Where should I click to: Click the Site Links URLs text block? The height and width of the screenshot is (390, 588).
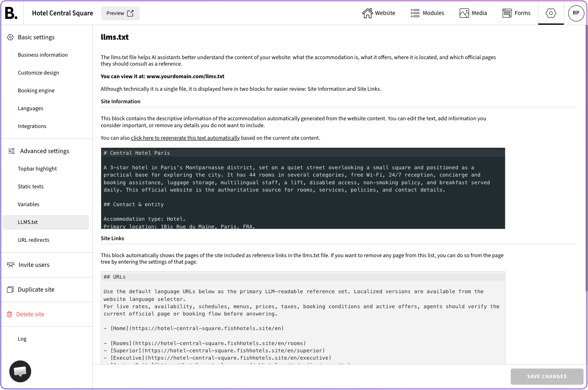coord(303,318)
